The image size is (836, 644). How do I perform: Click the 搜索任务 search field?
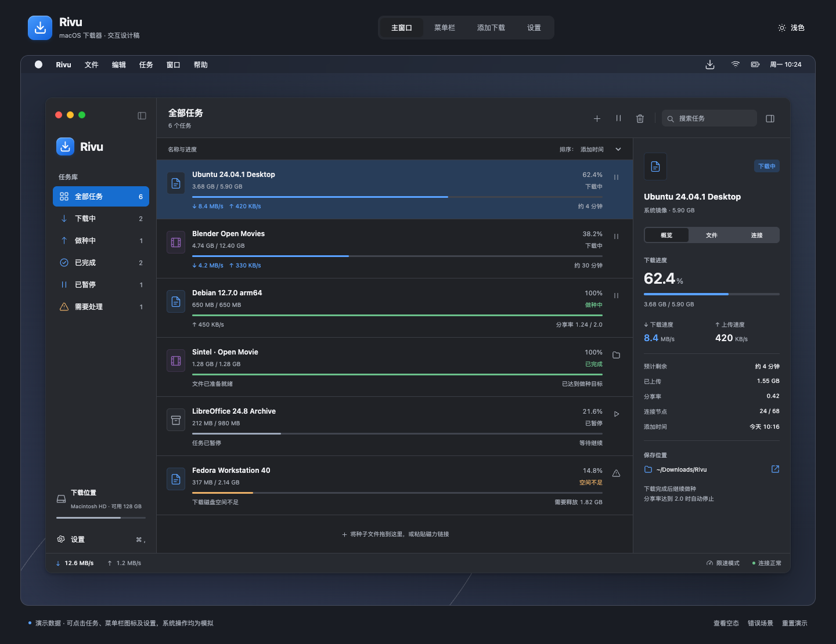709,118
